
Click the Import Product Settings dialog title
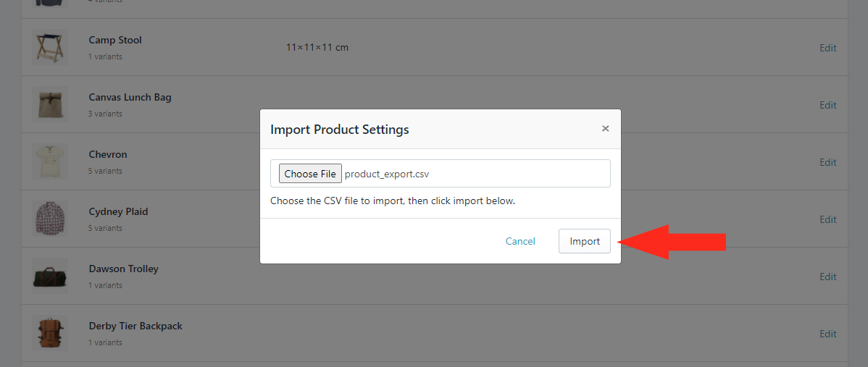[x=339, y=130]
